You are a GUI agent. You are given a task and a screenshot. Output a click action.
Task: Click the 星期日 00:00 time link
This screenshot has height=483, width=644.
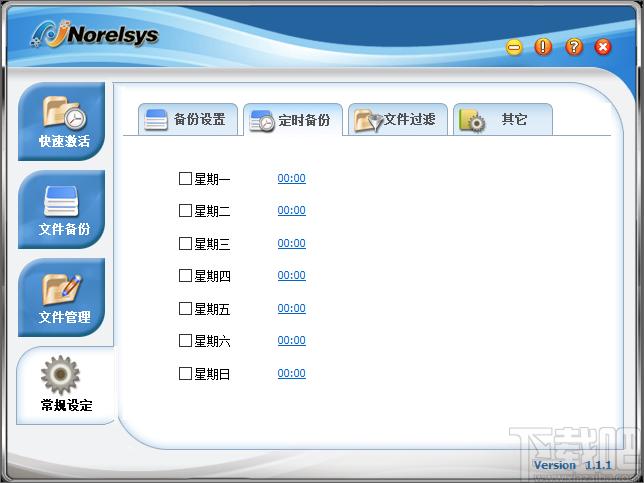(x=292, y=373)
